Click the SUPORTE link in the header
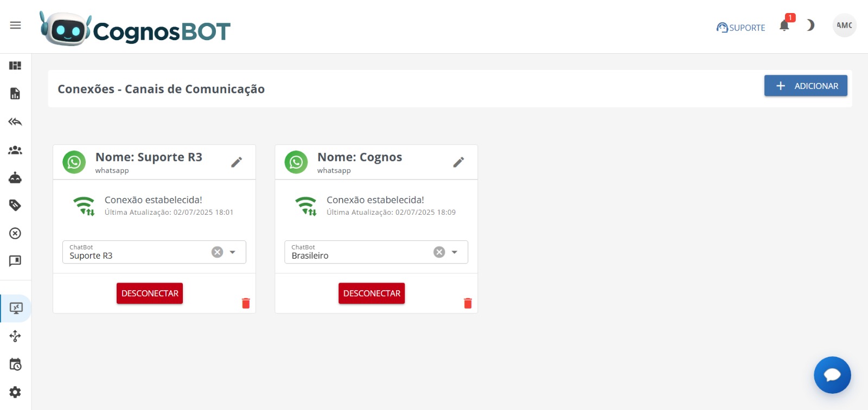 [741, 28]
